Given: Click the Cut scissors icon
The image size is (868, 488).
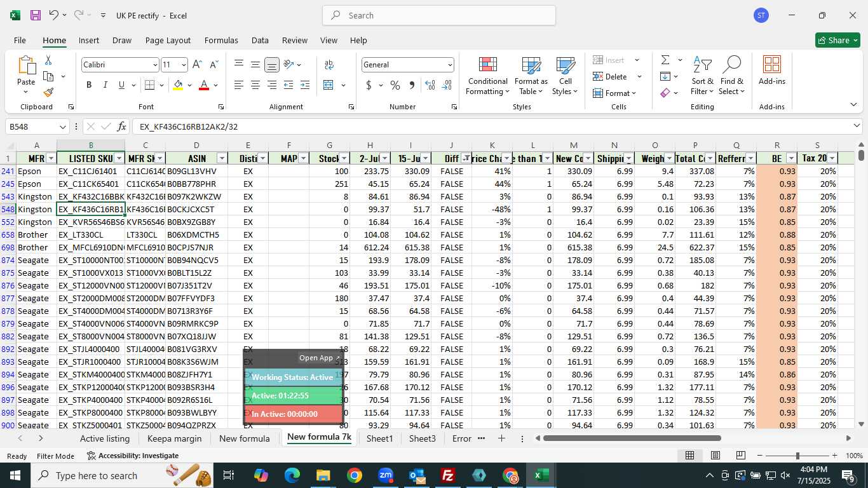Looking at the screenshot, I should point(48,60).
